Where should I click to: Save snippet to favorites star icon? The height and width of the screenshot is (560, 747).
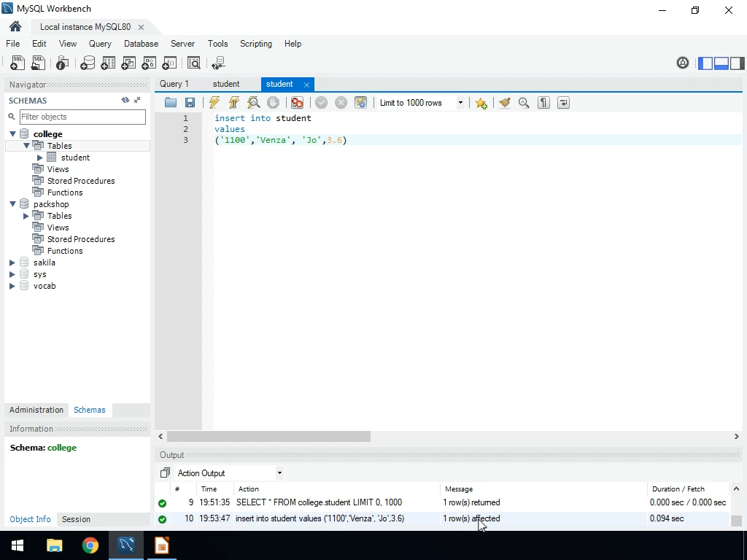481,103
